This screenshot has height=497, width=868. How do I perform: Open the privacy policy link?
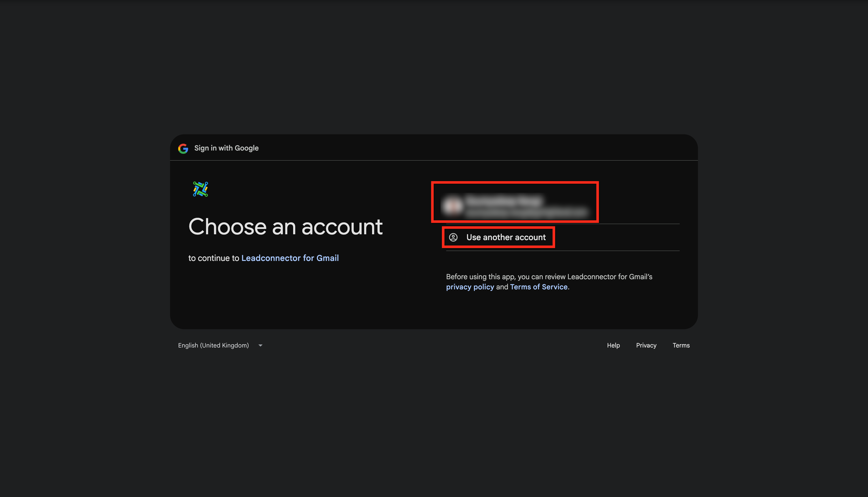470,287
